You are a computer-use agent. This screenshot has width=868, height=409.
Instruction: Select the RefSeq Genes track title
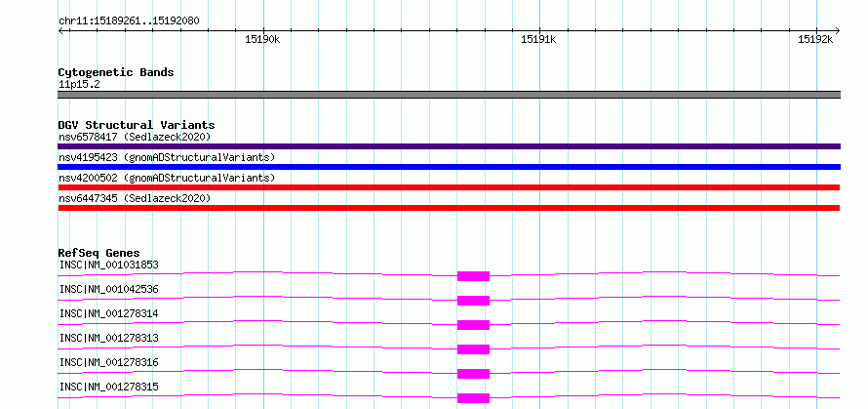pos(99,253)
